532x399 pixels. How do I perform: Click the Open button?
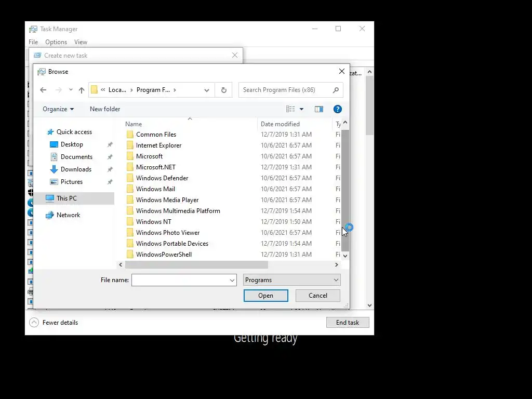(x=265, y=296)
